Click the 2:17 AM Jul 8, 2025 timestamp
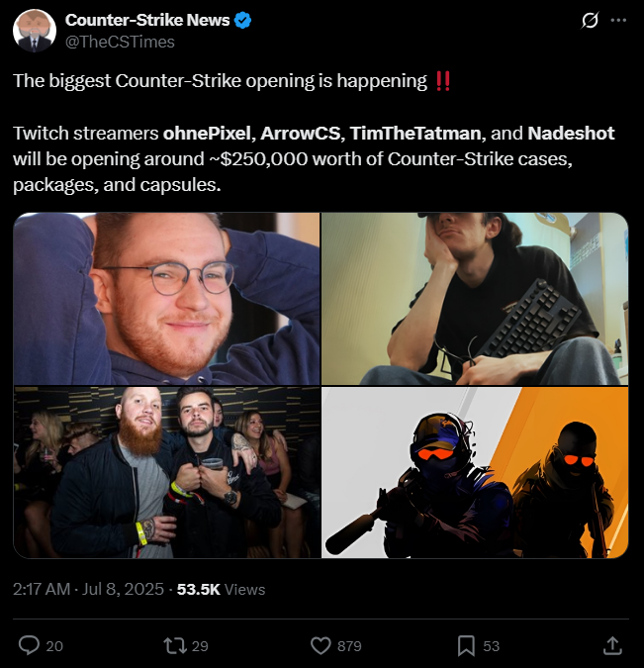644x668 pixels. pyautogui.click(x=88, y=589)
